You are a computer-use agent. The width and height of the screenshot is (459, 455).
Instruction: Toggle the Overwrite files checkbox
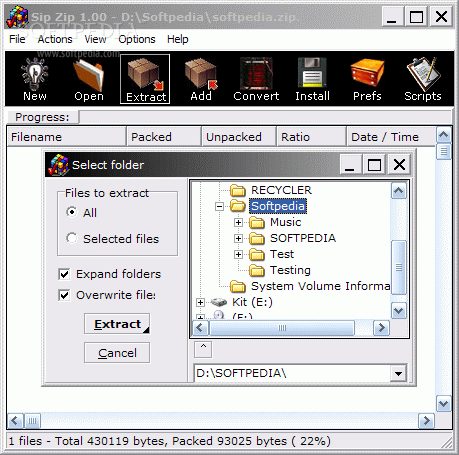click(x=64, y=295)
